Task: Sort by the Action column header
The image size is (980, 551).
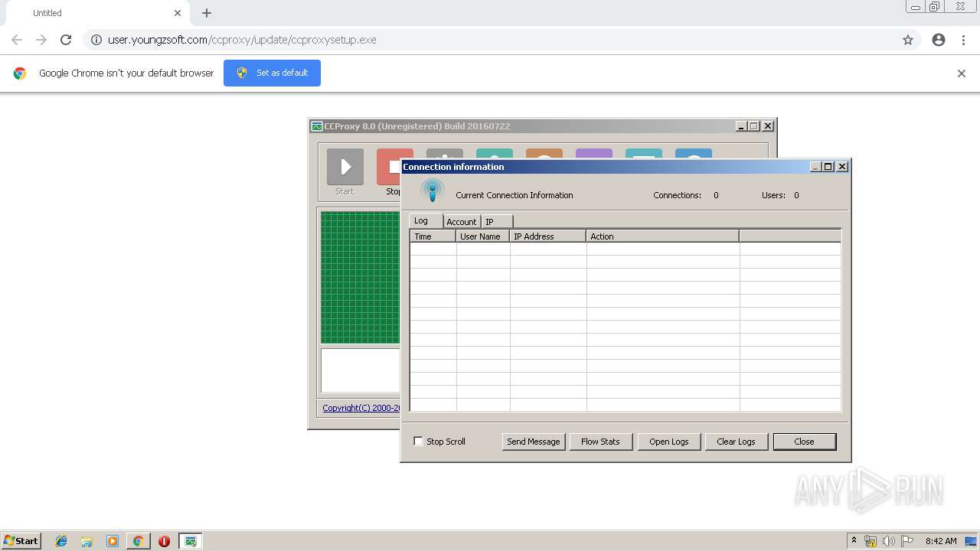Action: 662,236
